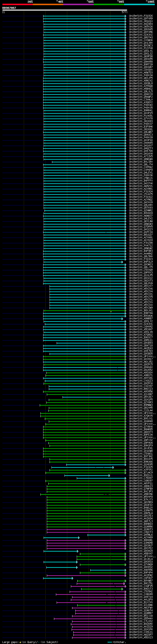Select label UniRef100_Q3J6N6
Image resolution: width=157 pixels, height=644 pixels.
tap(141, 605)
